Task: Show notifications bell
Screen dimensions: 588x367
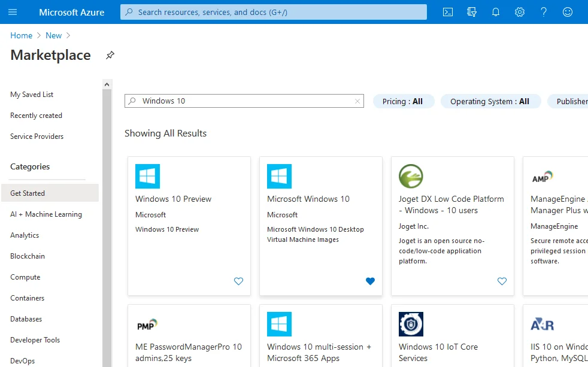Action: coord(496,12)
